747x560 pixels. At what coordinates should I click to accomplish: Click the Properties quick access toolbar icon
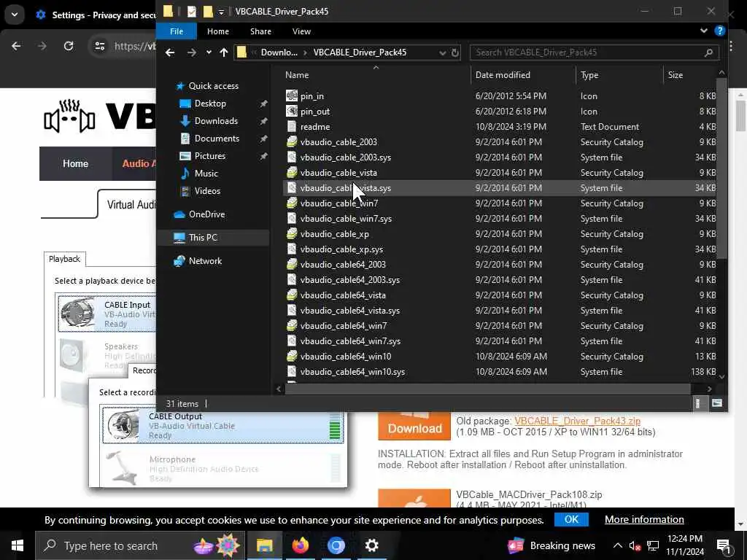(x=192, y=11)
